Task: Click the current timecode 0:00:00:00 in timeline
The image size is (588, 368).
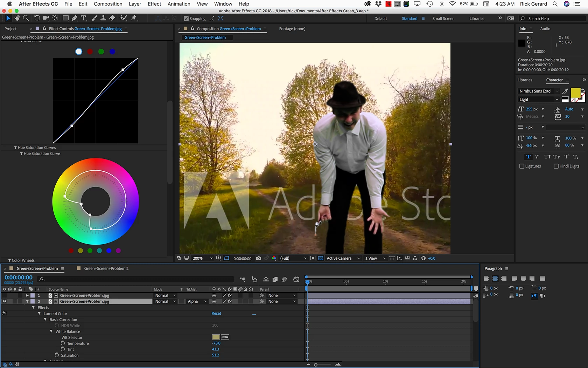Action: pos(19,277)
